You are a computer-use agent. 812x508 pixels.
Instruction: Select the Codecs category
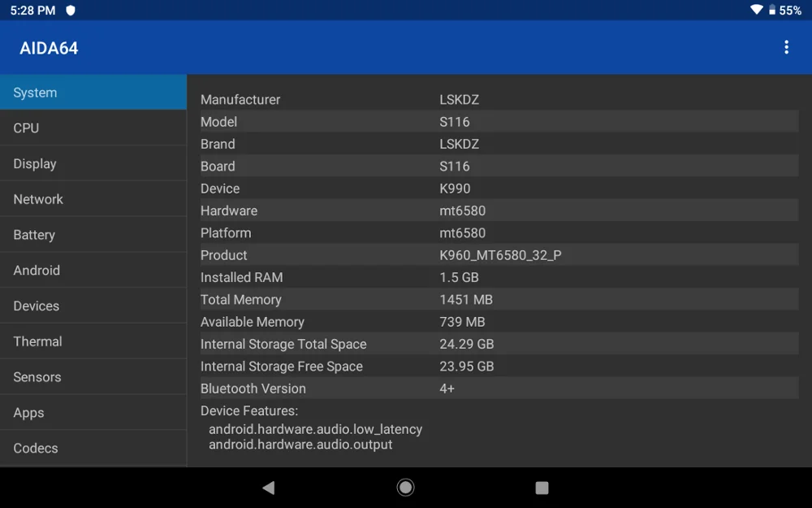tap(93, 449)
